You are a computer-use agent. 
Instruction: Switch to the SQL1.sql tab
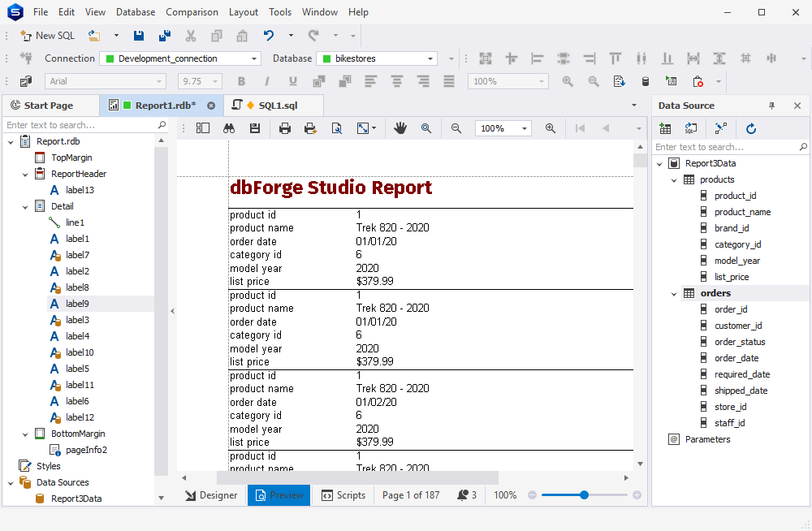[x=274, y=106]
